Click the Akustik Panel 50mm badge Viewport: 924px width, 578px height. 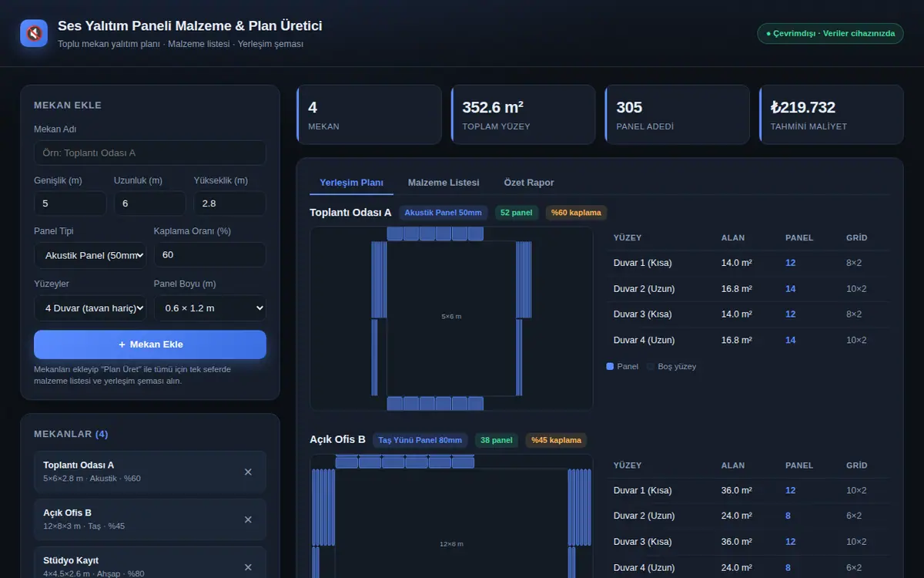point(444,213)
